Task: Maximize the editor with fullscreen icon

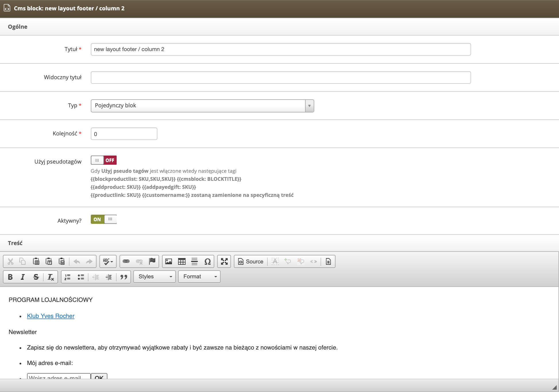Action: coord(224,261)
